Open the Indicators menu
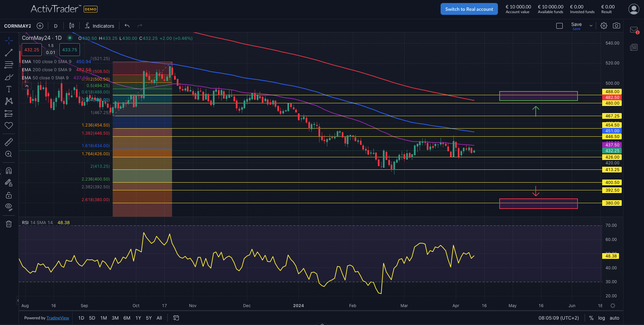The height and width of the screenshot is (325, 644). 100,26
